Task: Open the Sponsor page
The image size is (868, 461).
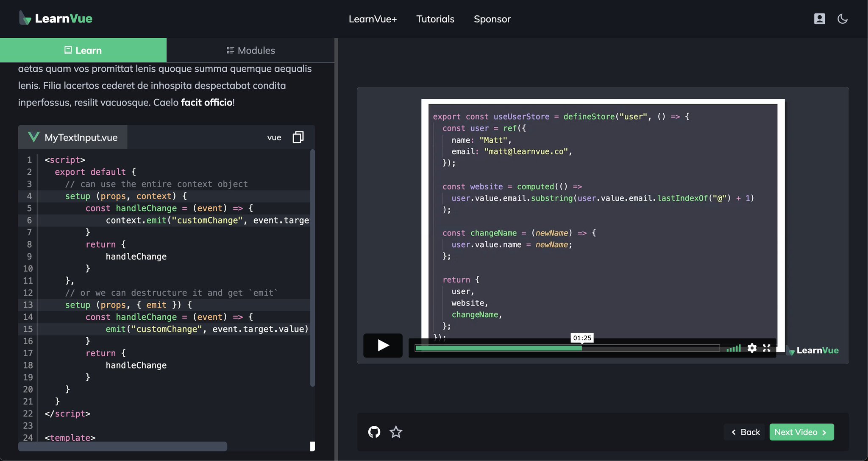Action: point(492,19)
